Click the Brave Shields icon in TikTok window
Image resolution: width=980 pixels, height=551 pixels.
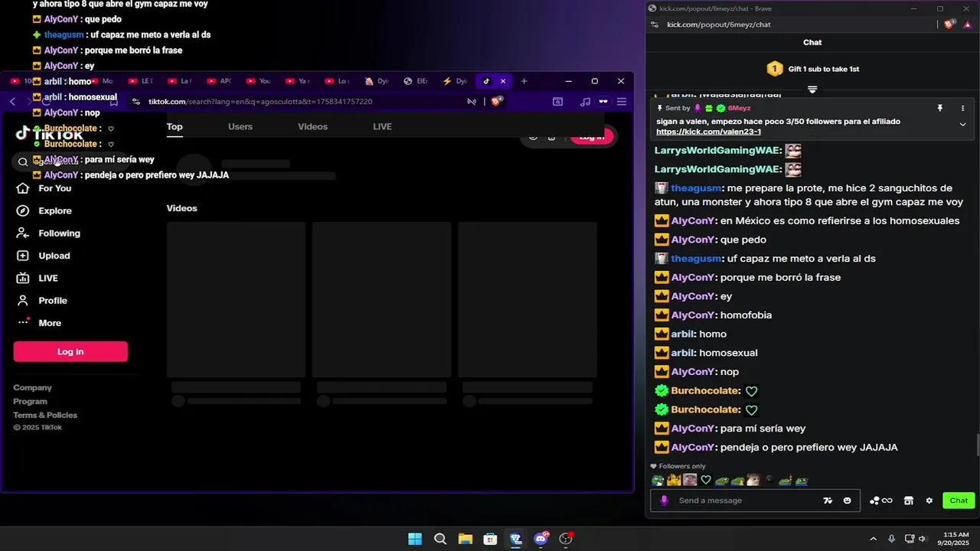496,102
